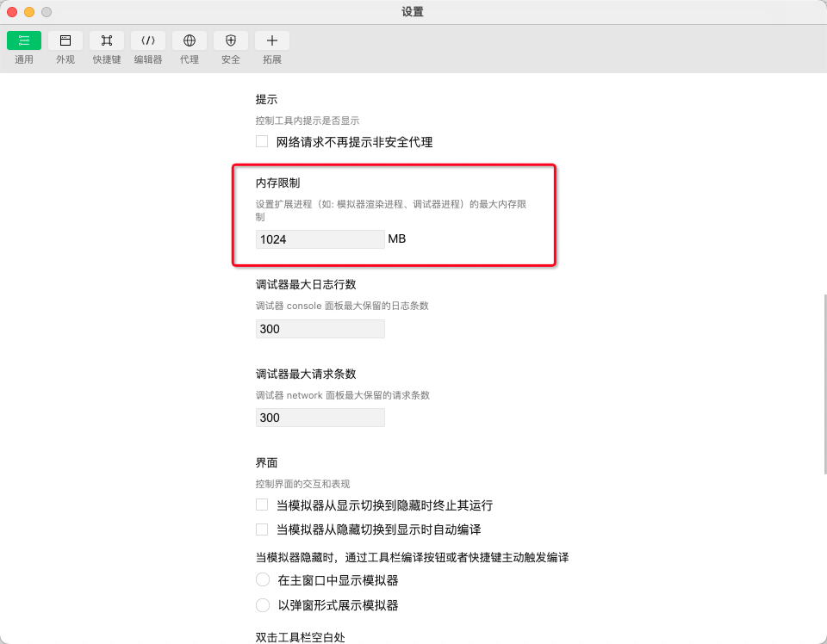827x644 pixels.
Task: Click the 提示 section heading
Action: pos(266,99)
